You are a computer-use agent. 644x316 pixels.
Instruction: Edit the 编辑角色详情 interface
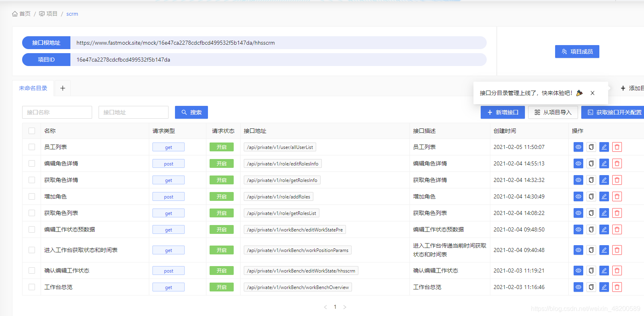tap(604, 163)
